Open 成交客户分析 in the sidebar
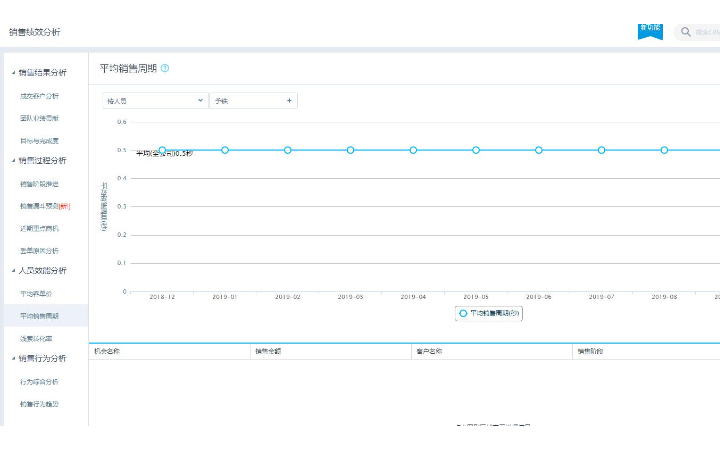 coord(40,96)
